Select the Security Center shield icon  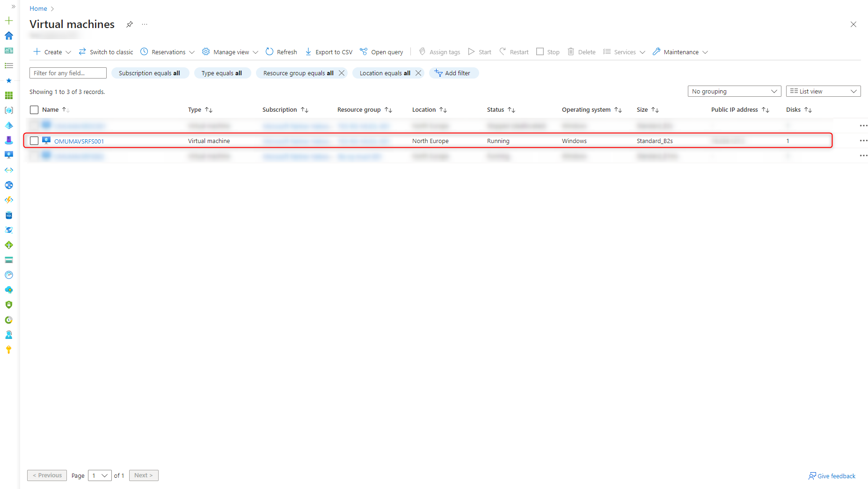9,304
